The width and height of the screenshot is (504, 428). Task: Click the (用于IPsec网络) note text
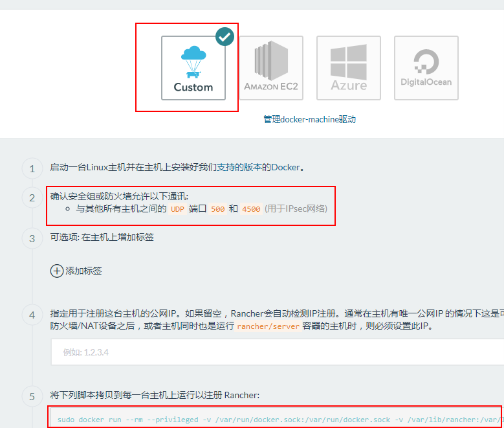296,209
